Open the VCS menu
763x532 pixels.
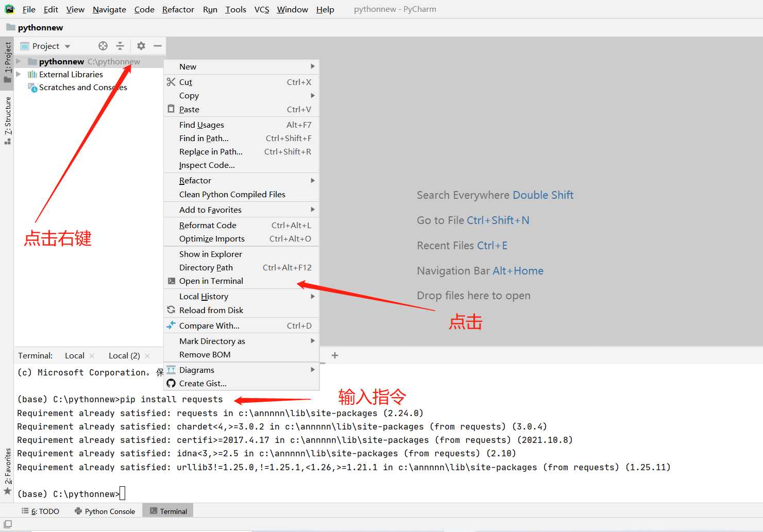pos(262,9)
